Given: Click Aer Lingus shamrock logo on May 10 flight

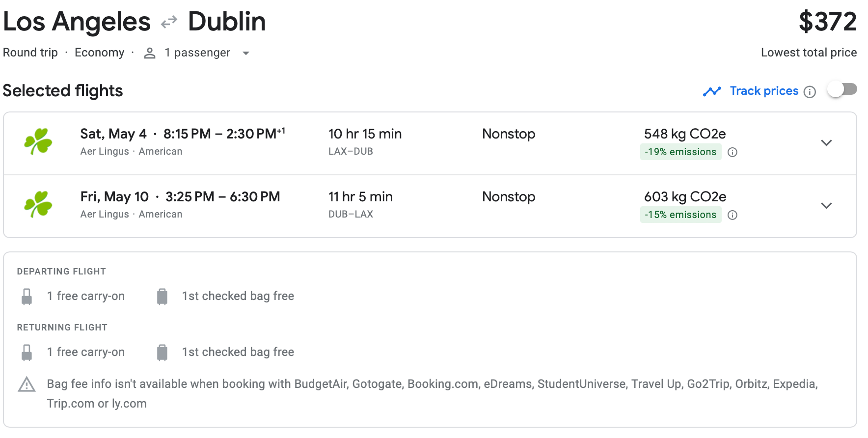Looking at the screenshot, I should [x=38, y=204].
